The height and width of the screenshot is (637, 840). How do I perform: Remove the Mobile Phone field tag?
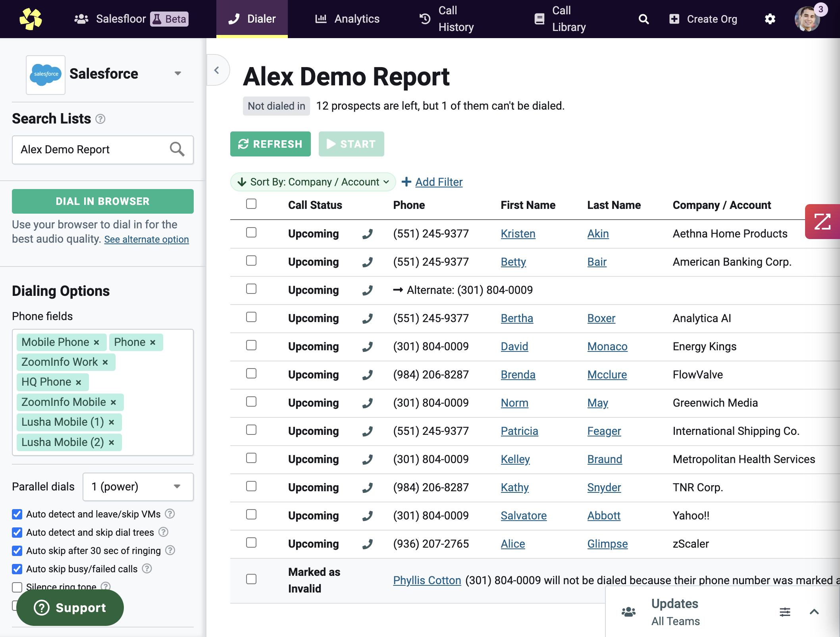(x=96, y=342)
